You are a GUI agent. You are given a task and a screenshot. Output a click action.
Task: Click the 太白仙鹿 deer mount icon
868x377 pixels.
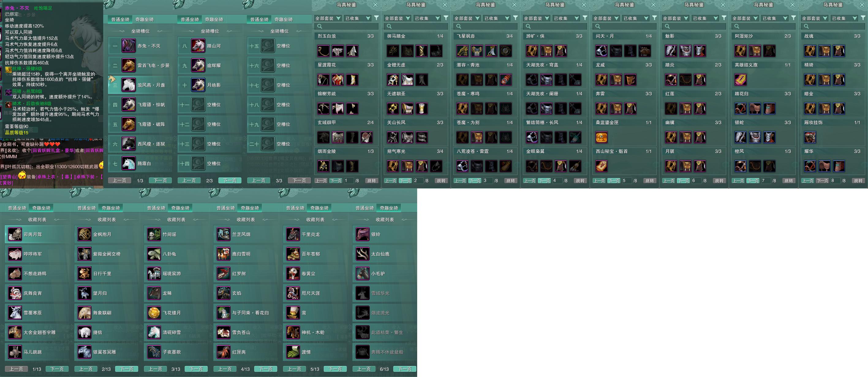[363, 254]
